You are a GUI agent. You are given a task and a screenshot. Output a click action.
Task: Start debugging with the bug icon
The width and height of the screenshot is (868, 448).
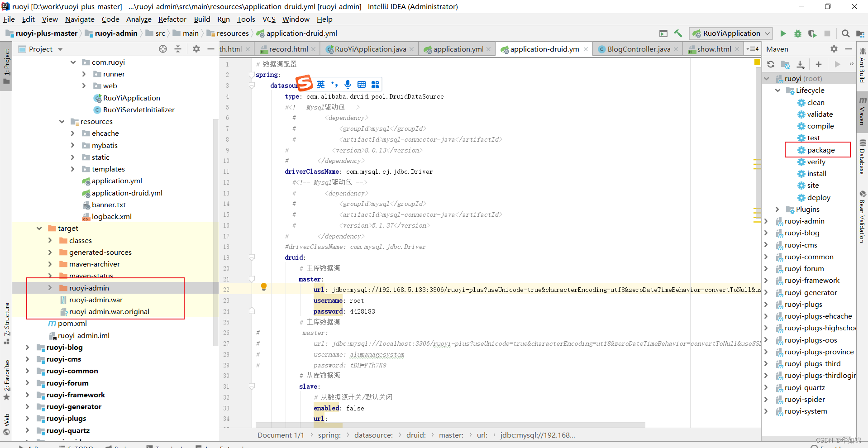(798, 33)
